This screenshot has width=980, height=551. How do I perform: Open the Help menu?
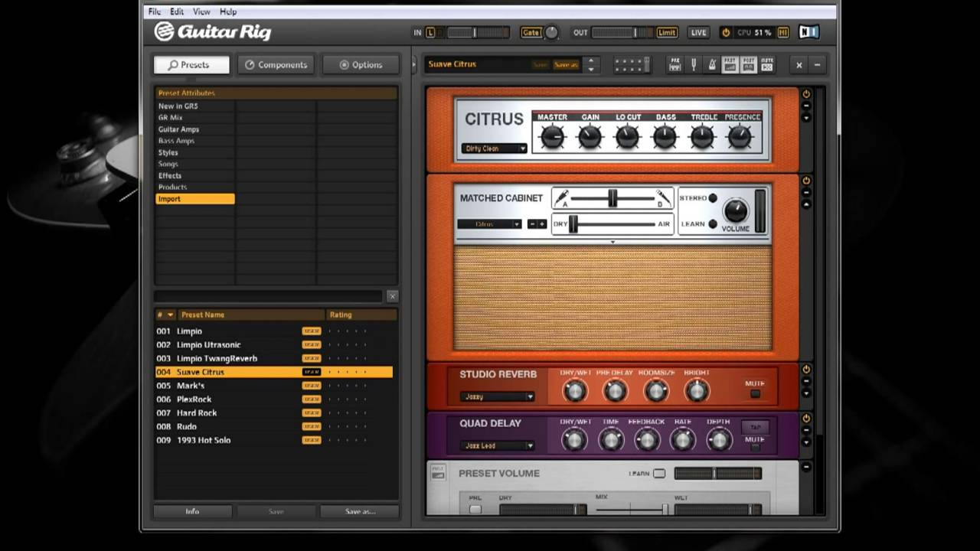point(228,11)
